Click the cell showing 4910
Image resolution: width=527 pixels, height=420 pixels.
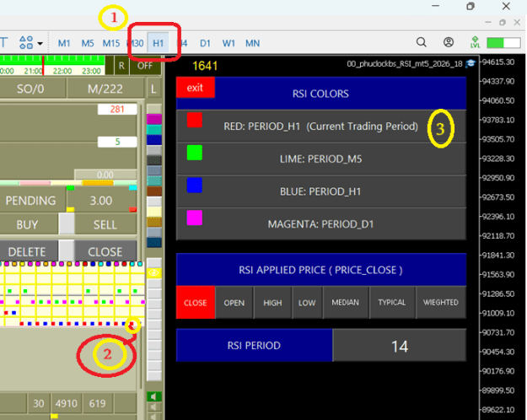click(x=67, y=403)
